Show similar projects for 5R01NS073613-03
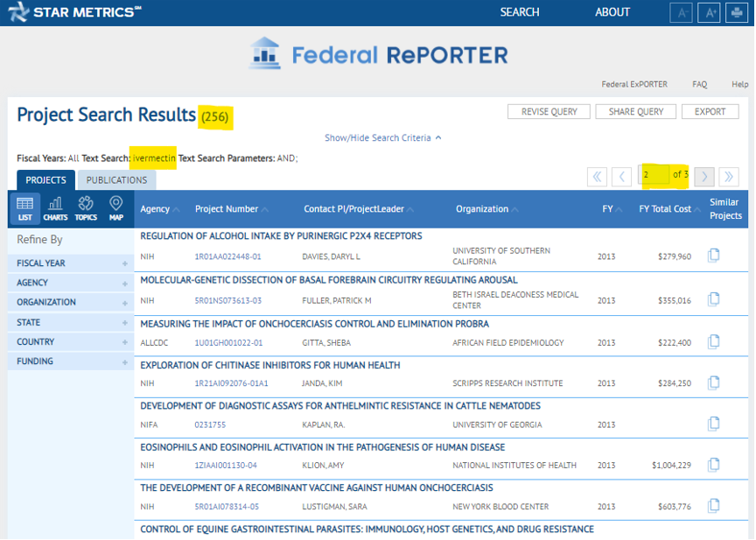The width and height of the screenshot is (756, 540). click(x=714, y=299)
